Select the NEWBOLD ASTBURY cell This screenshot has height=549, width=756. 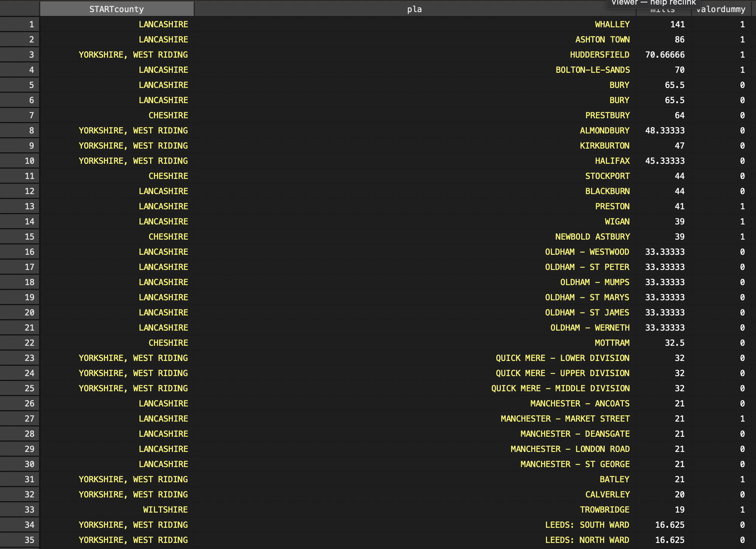(592, 237)
